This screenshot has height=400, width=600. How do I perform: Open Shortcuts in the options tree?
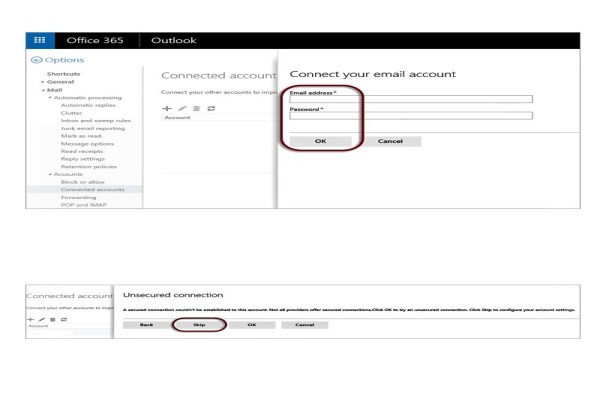[64, 74]
